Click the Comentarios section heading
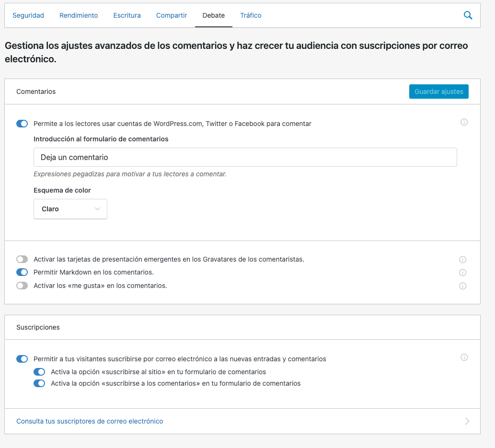This screenshot has width=495, height=448. (36, 92)
